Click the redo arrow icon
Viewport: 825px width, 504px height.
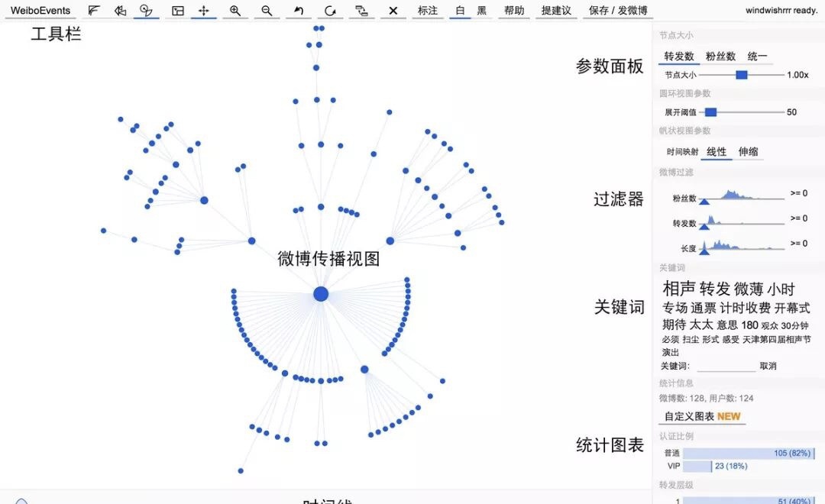(x=329, y=11)
